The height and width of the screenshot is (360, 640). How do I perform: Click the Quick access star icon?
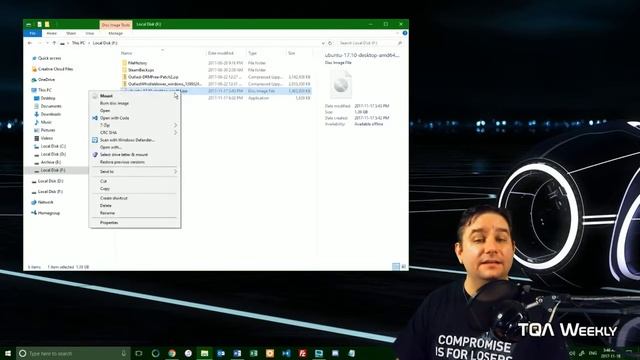point(34,58)
